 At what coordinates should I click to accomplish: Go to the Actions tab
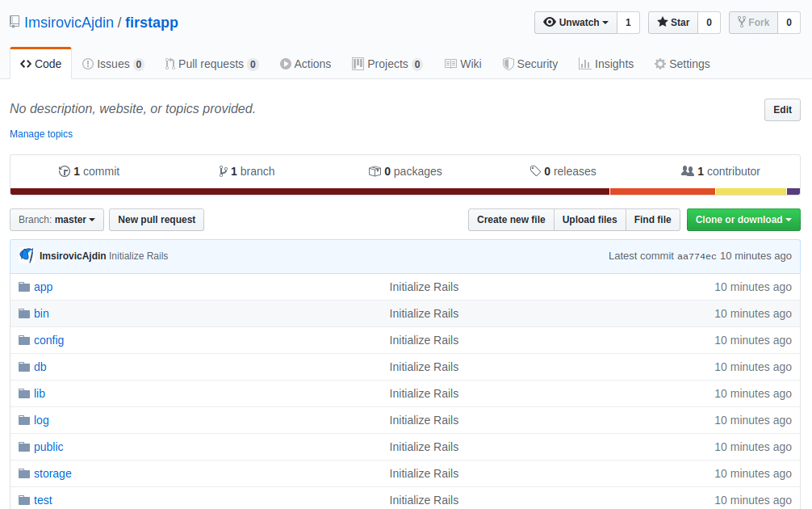coord(305,64)
